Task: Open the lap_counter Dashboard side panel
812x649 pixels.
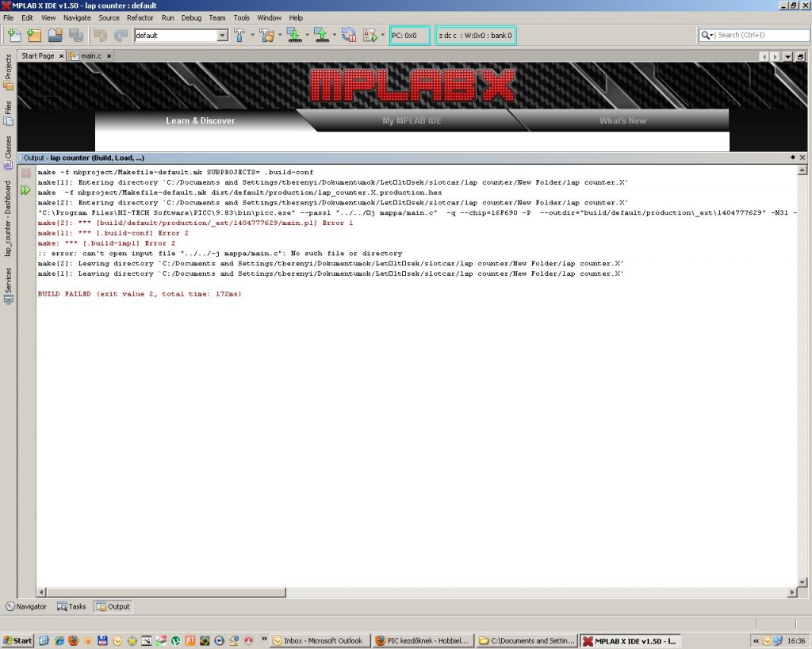Action: [8, 219]
